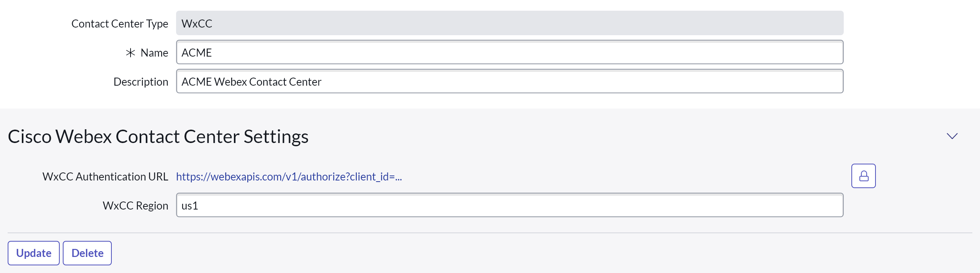Viewport: 980px width, 273px height.
Task: Click the required asterisk icon next to Name
Action: coord(131,53)
